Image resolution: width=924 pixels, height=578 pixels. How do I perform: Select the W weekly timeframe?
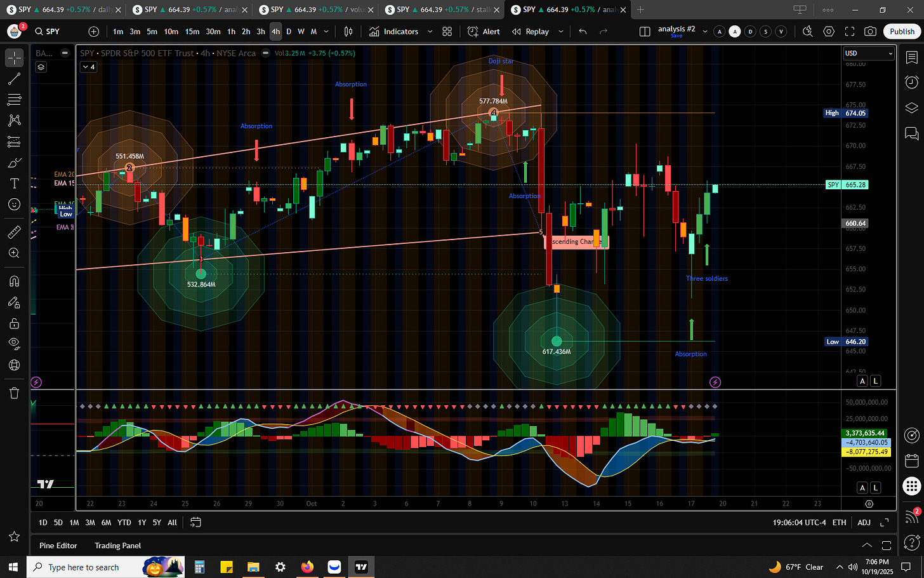pyautogui.click(x=301, y=31)
